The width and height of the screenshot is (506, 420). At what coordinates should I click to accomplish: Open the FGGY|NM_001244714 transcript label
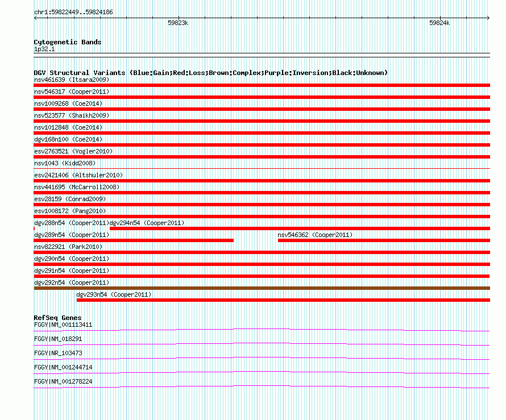(63, 367)
